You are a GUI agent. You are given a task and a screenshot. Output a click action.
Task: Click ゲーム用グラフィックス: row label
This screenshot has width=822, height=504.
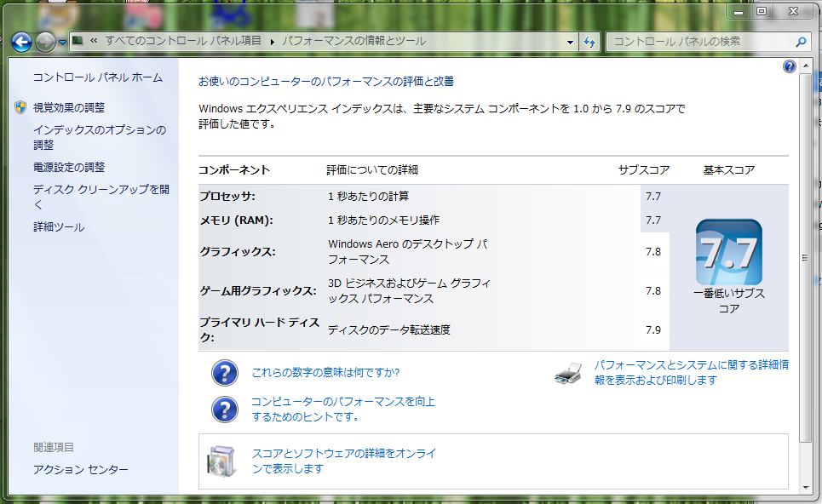click(258, 291)
